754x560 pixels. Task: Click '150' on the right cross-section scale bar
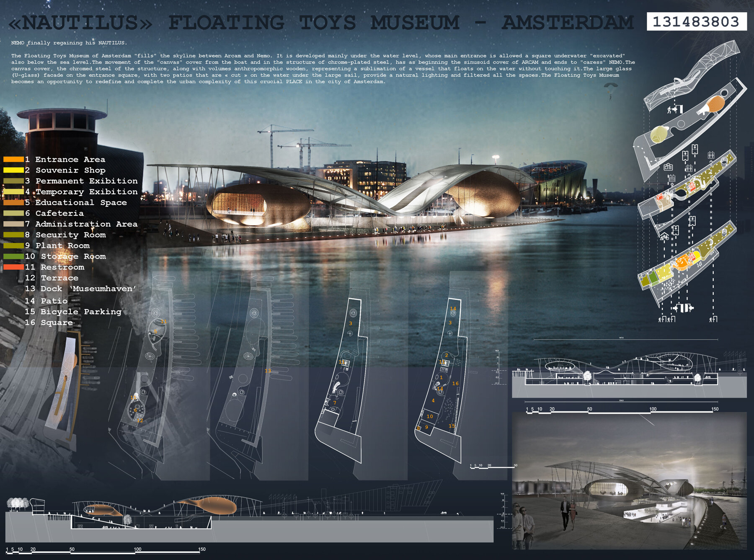coord(715,409)
